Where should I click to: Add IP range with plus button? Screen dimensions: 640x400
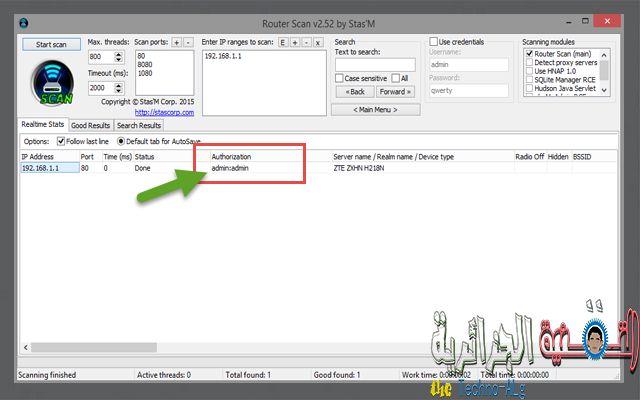tap(295, 42)
